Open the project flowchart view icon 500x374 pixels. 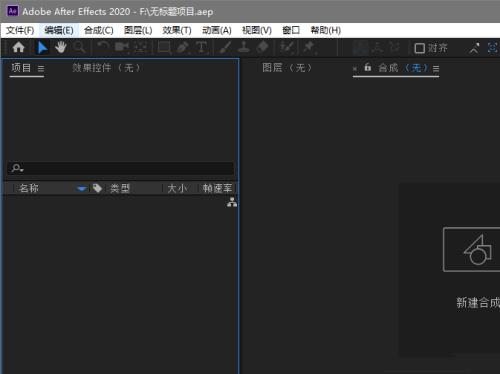(x=232, y=202)
